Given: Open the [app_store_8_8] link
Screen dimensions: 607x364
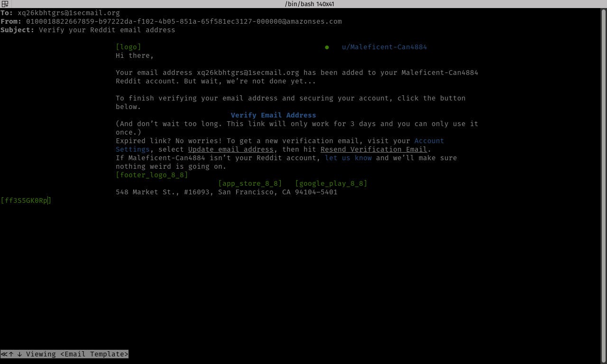Looking at the screenshot, I should pyautogui.click(x=250, y=183).
